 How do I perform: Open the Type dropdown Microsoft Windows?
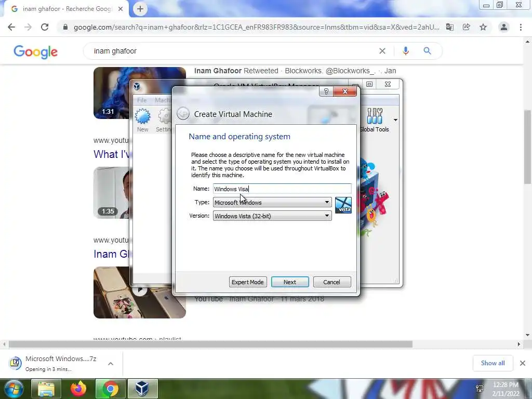[272, 202]
